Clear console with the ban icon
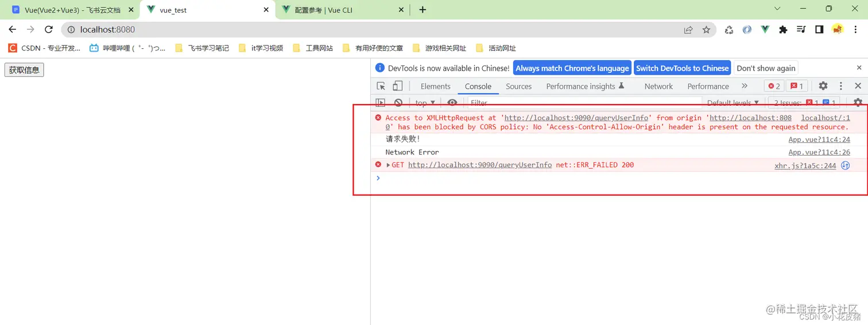Viewport: 868px width, 325px height. click(x=398, y=103)
